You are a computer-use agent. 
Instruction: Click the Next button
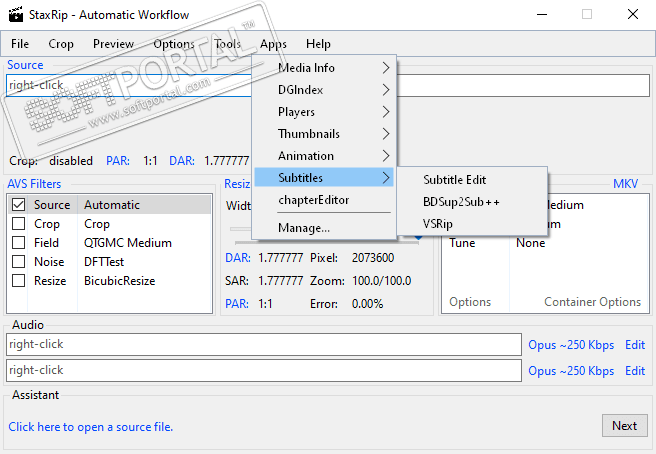625,426
